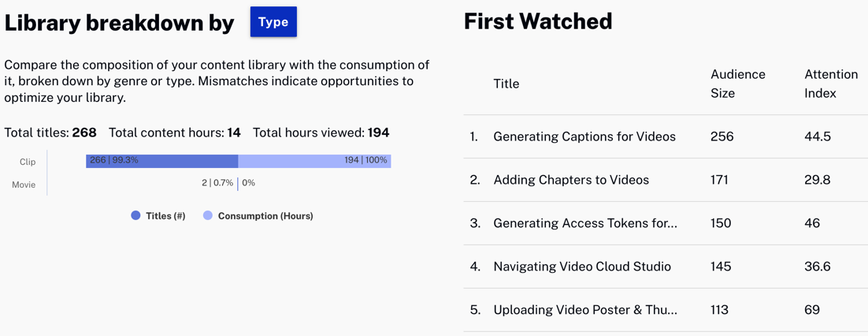Click the Title column header

pos(506,84)
